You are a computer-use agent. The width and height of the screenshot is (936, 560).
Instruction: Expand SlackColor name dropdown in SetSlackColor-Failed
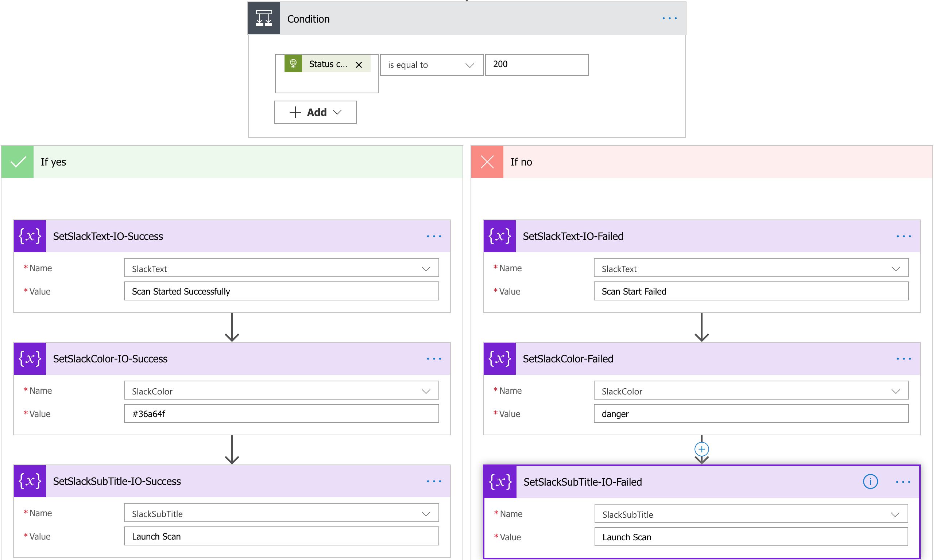point(896,391)
